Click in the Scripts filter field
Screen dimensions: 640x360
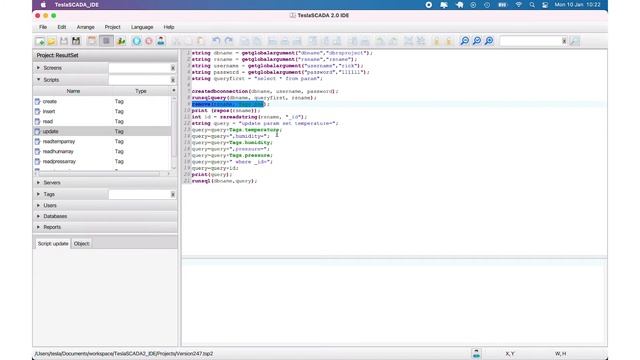click(140, 80)
